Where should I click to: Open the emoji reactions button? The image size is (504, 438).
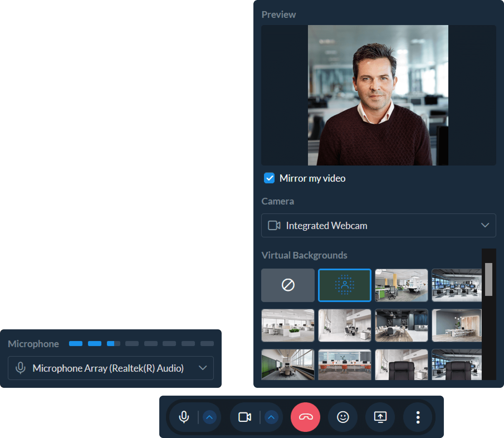tap(343, 417)
